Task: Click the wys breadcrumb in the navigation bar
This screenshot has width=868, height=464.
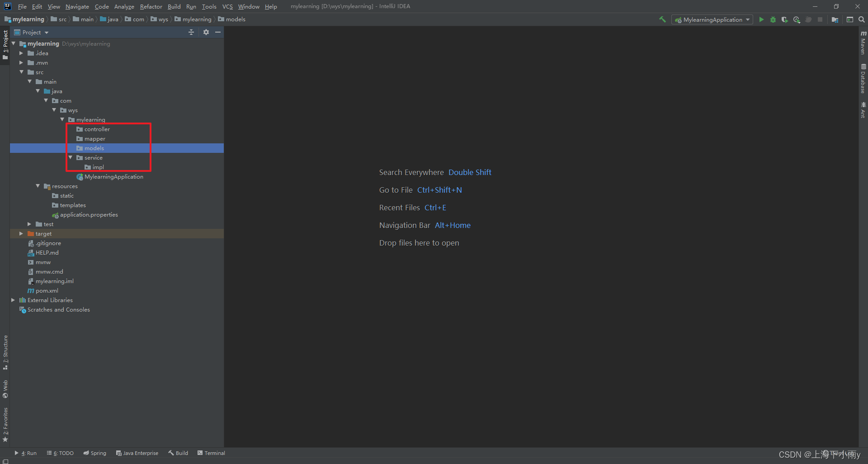Action: (159, 19)
